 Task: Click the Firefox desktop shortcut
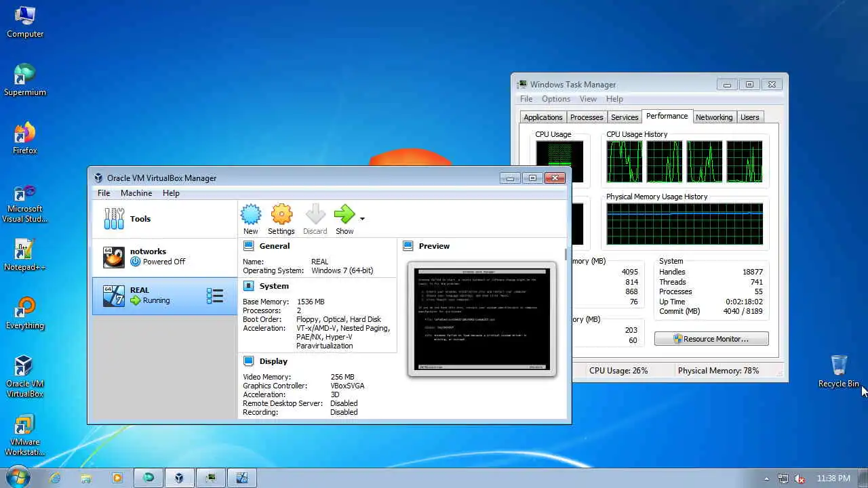click(x=25, y=139)
